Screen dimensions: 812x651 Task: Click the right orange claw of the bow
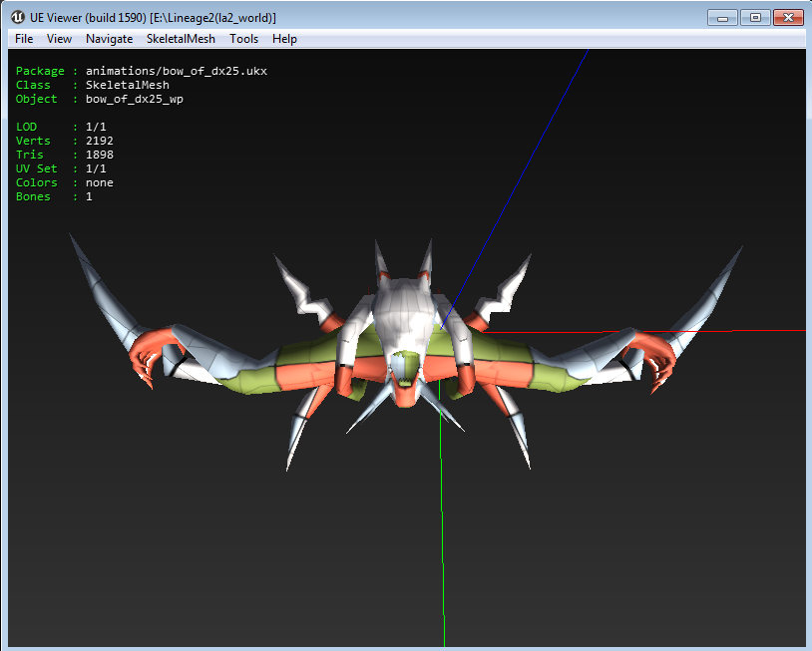651,358
